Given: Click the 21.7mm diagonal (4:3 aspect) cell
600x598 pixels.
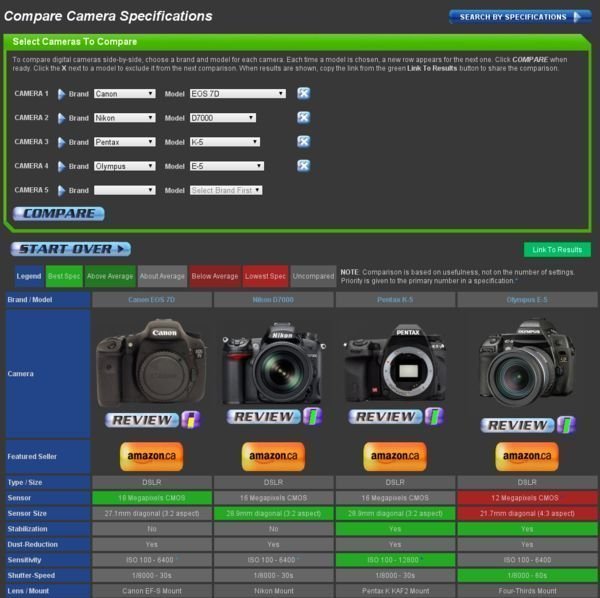Looking at the screenshot, I should (x=527, y=513).
